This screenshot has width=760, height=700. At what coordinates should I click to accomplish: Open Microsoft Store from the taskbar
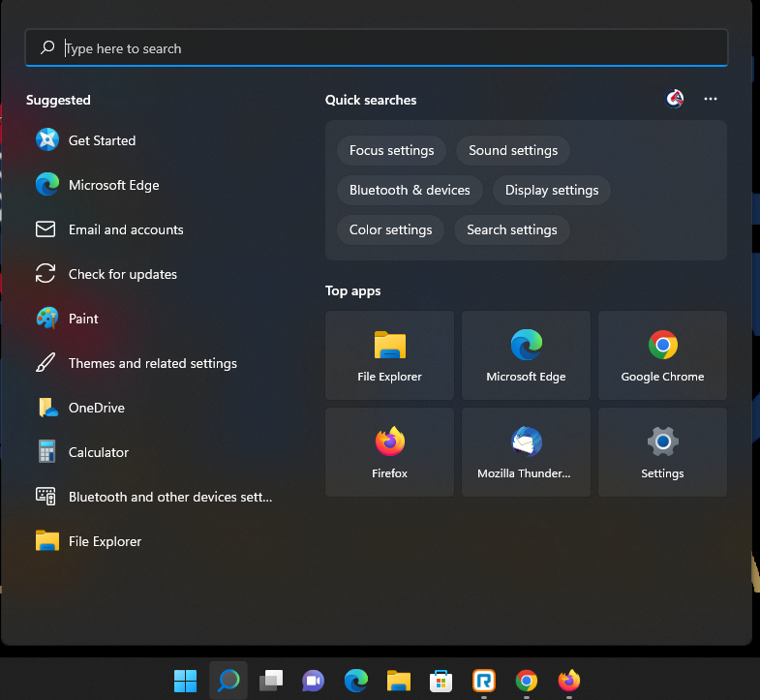pyautogui.click(x=441, y=681)
